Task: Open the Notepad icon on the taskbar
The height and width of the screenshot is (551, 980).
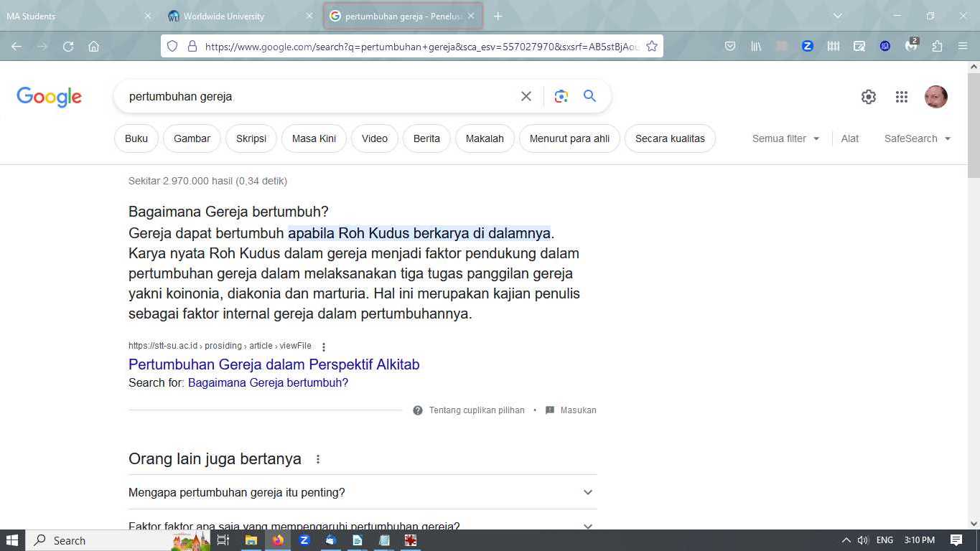Action: tap(384, 540)
